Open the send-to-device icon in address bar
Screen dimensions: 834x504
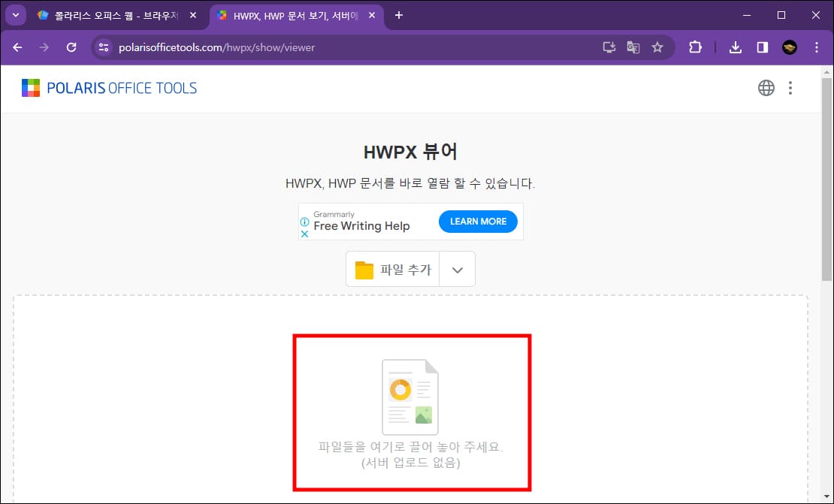click(609, 47)
